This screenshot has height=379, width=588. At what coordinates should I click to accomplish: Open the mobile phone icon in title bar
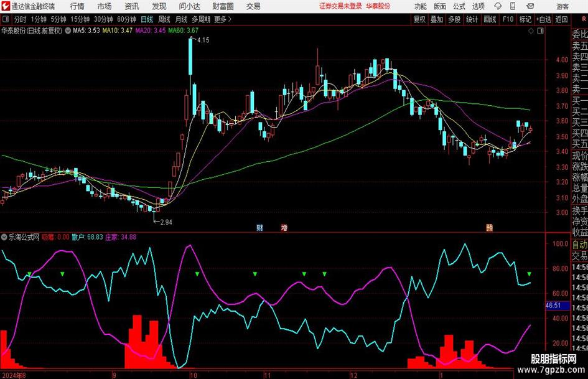click(513, 6)
